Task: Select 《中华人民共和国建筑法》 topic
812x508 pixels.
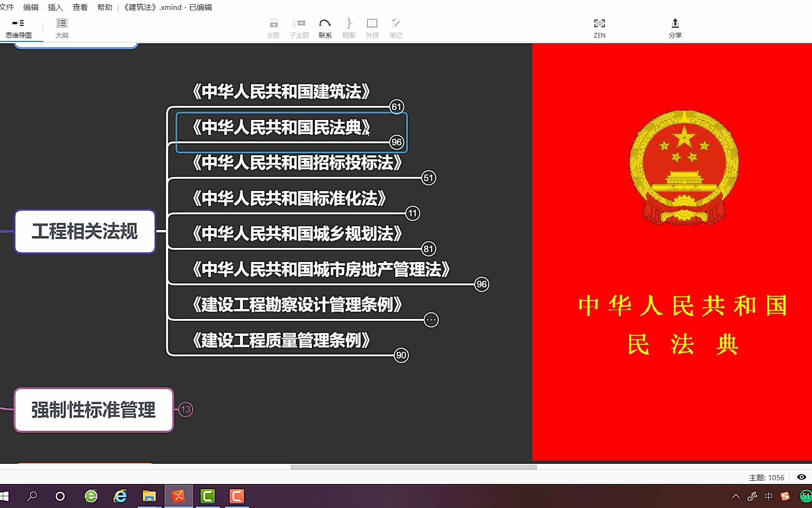Action: (281, 91)
